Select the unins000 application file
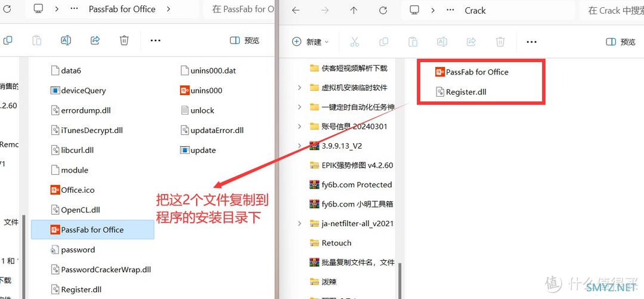 [202, 91]
